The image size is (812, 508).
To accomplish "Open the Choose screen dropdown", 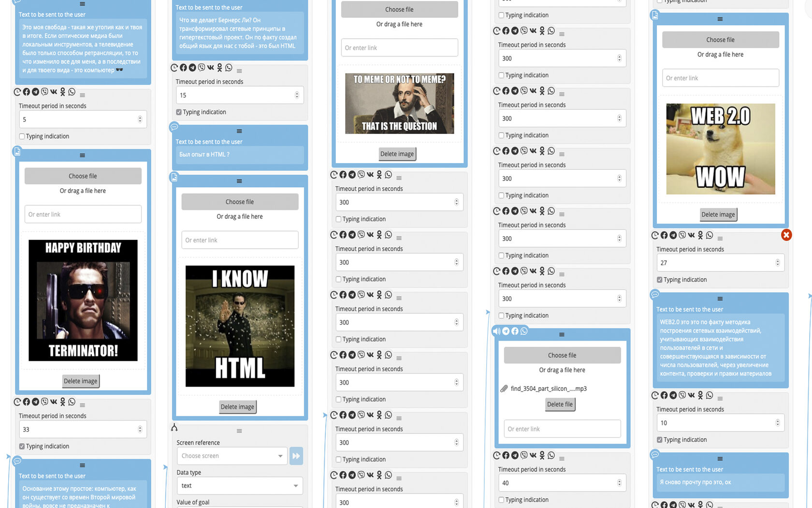I will coord(233,456).
